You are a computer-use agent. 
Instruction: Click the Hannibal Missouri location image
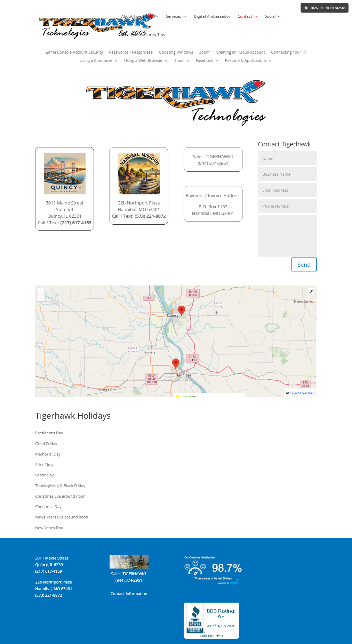click(x=139, y=174)
